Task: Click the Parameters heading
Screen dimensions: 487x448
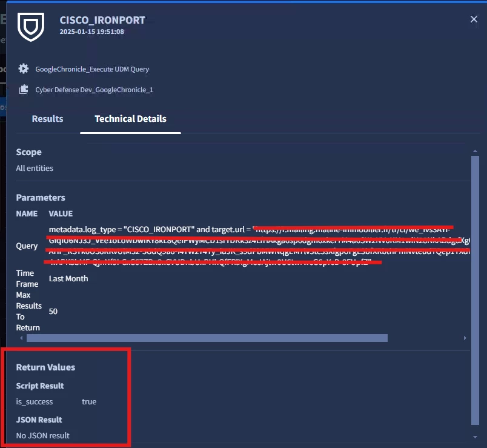Action: 41,198
